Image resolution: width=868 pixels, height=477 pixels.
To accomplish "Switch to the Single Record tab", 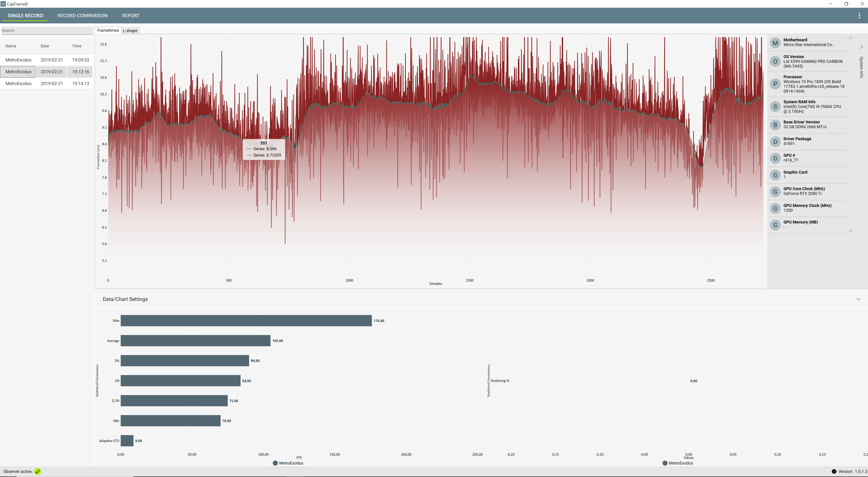I will click(x=25, y=15).
